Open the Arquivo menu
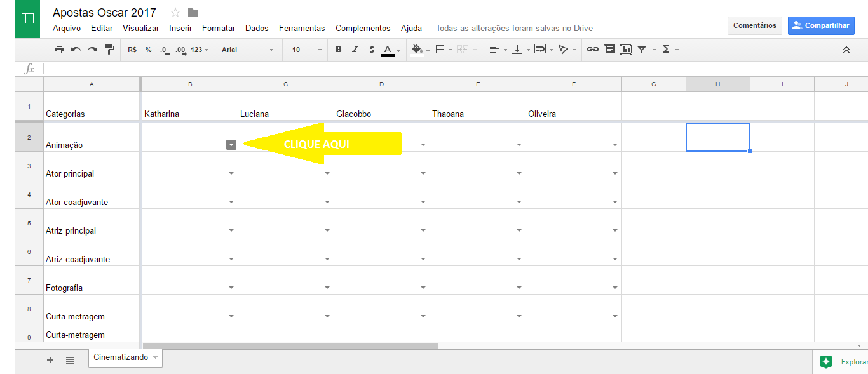This screenshot has width=868, height=374. [67, 28]
